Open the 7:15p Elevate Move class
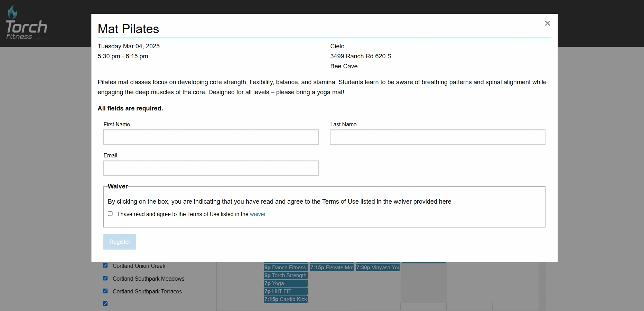This screenshot has width=644, height=311. click(x=332, y=268)
